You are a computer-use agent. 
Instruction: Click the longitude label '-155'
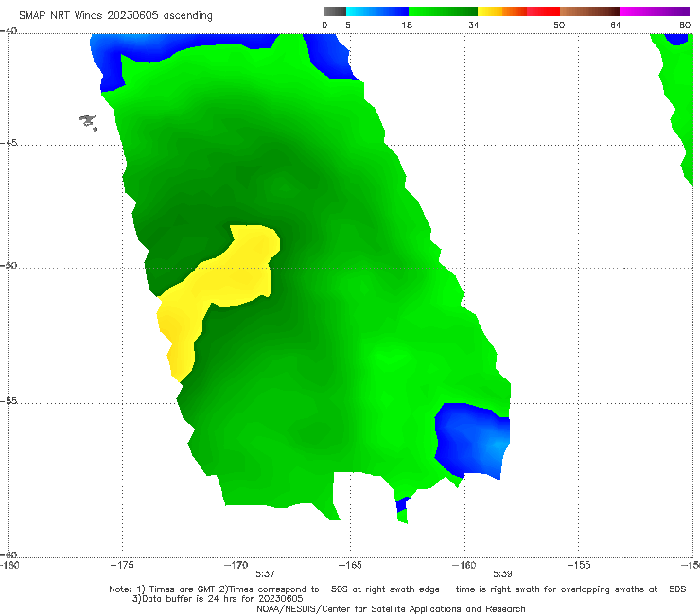point(579,565)
